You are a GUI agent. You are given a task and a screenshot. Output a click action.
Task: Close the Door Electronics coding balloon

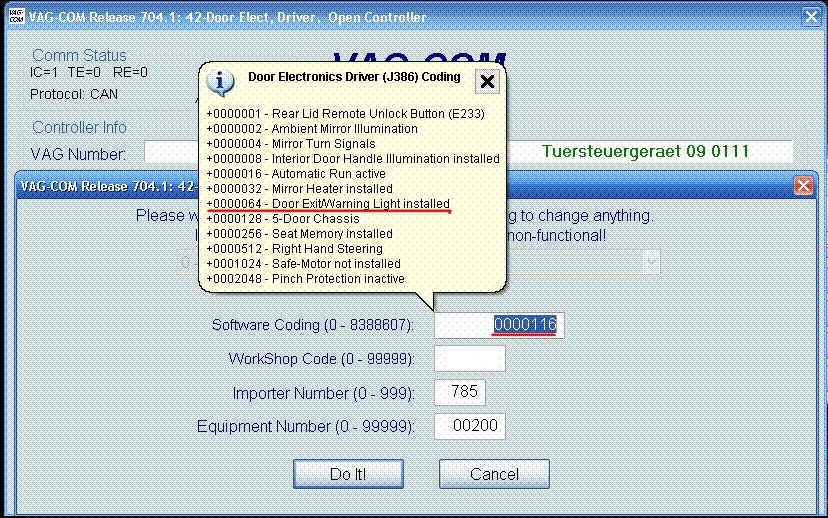coord(487,81)
